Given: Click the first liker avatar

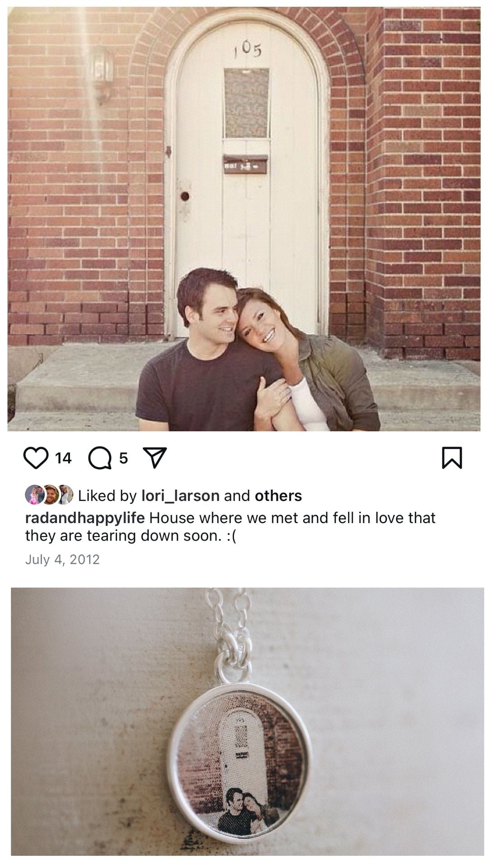Looking at the screenshot, I should 33,495.
